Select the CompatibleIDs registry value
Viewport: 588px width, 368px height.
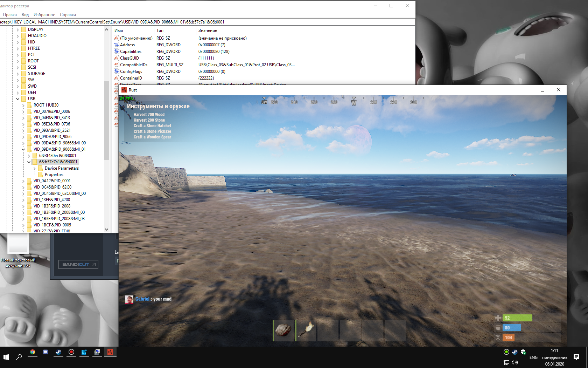coord(134,64)
